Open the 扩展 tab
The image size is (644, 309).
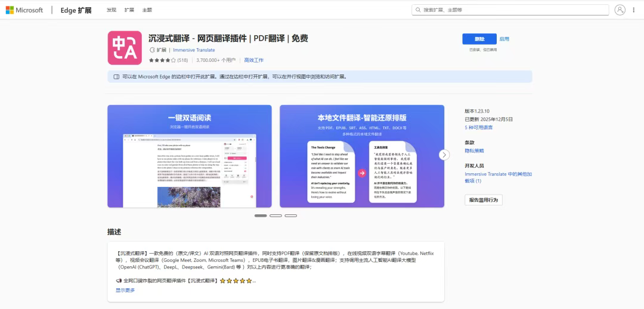coord(129,10)
